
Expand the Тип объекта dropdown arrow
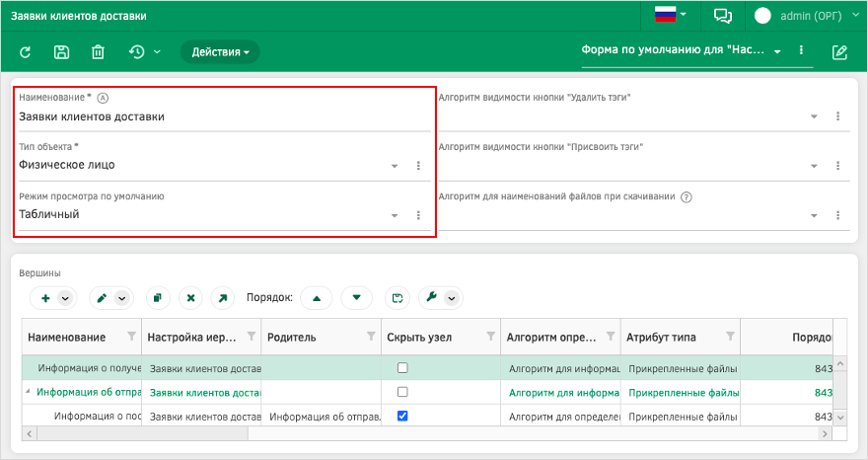(395, 166)
